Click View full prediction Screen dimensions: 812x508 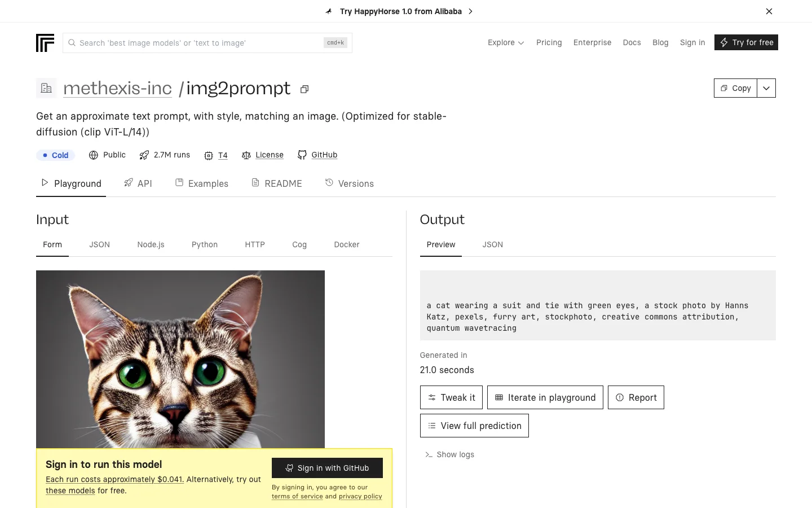pos(474,426)
